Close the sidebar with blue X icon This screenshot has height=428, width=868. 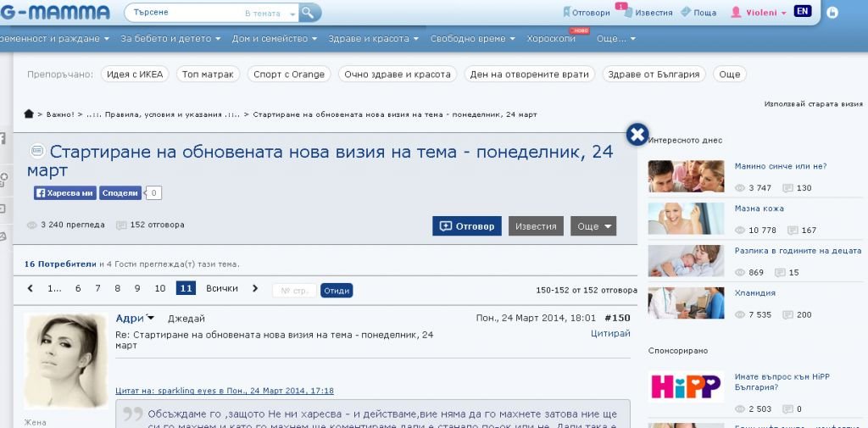[637, 135]
